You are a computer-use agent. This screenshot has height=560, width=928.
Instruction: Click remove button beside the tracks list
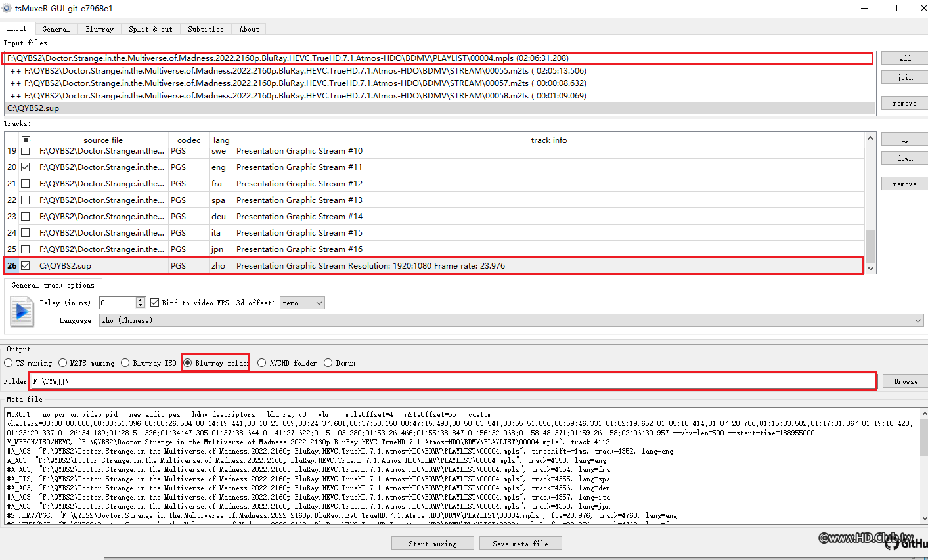coord(904,184)
